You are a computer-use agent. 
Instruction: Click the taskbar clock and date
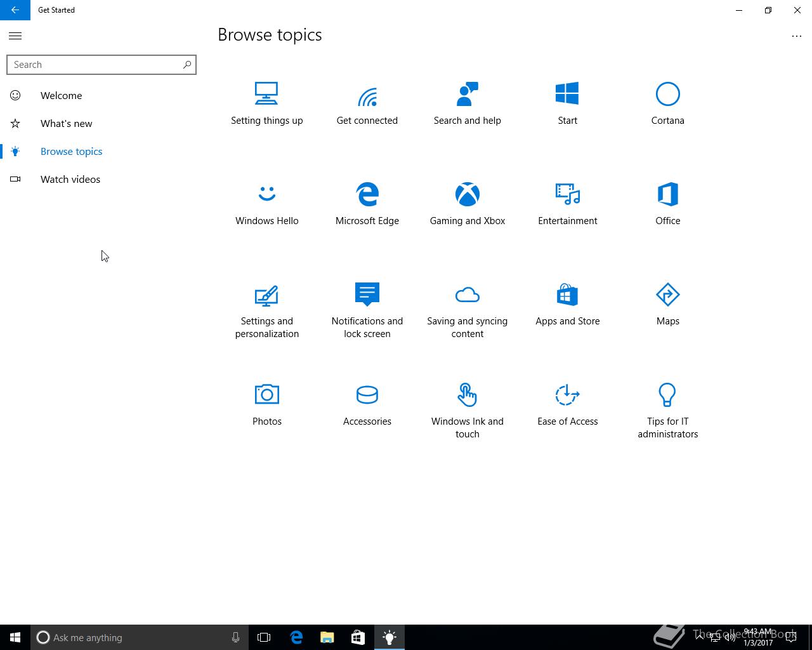pos(758,637)
